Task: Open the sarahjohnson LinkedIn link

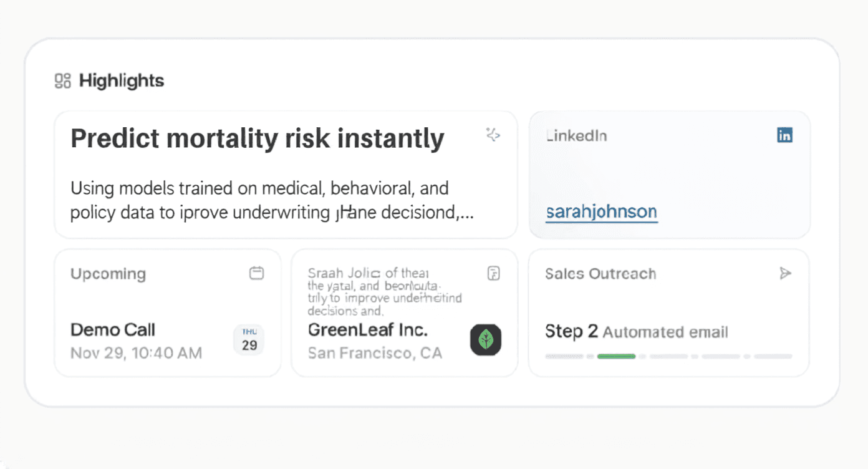Action: (601, 212)
